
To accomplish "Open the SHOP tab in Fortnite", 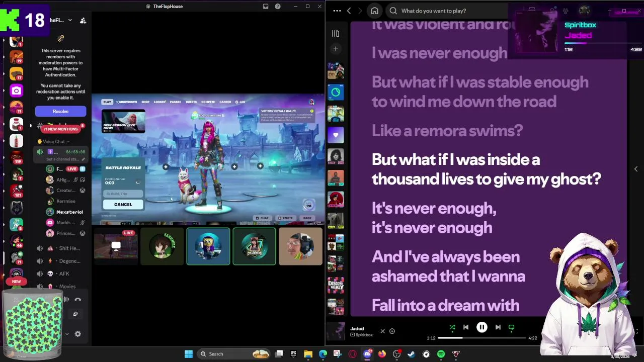I will [145, 102].
